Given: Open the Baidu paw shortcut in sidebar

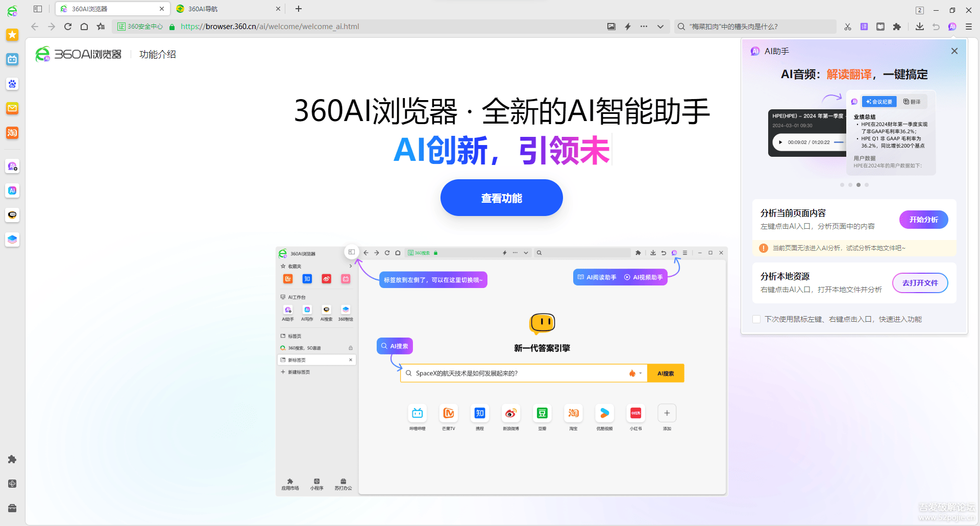Looking at the screenshot, I should coord(12,84).
